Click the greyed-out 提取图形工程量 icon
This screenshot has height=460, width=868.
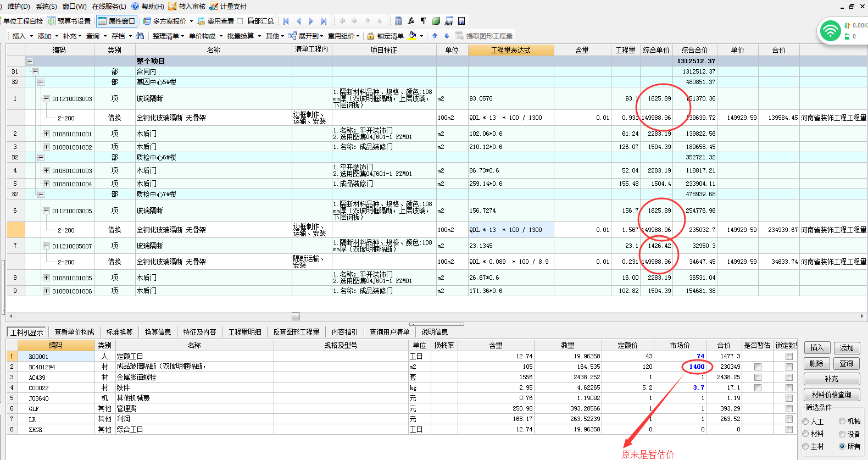coord(460,36)
